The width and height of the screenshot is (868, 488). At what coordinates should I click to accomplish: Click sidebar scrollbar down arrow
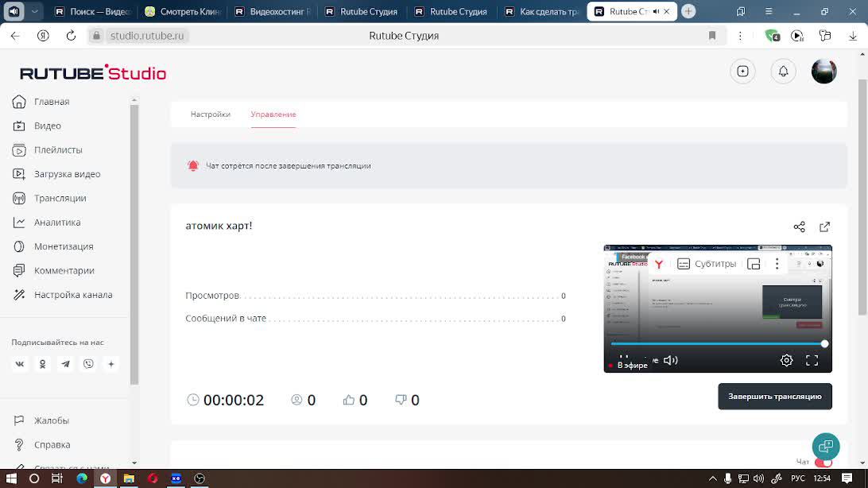[134, 463]
